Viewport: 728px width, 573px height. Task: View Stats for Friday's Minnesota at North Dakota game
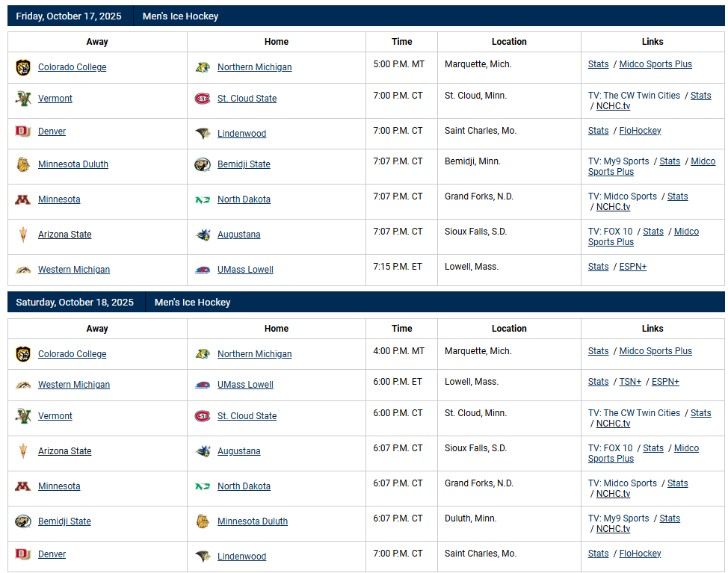pos(677,196)
